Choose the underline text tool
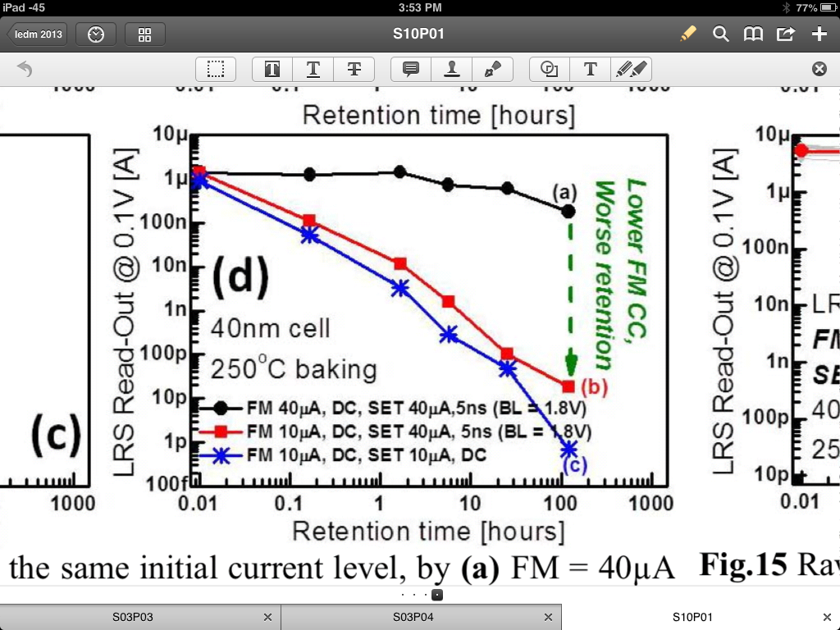 pyautogui.click(x=313, y=70)
